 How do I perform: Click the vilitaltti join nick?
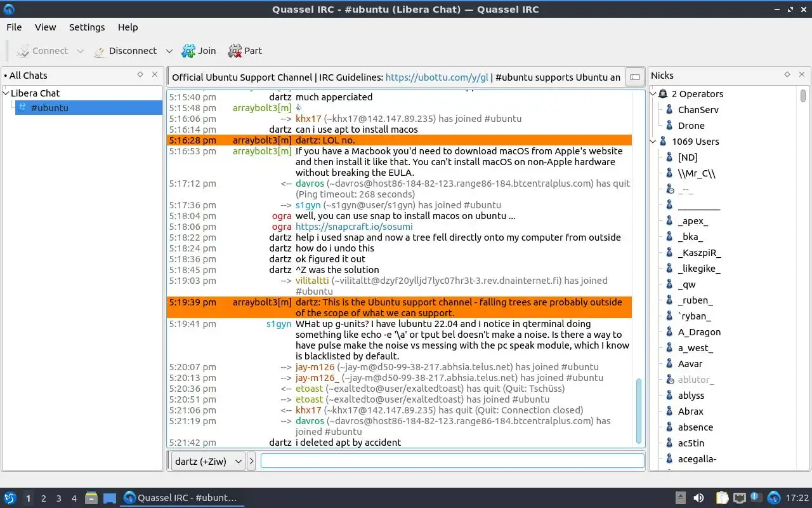[312, 281]
